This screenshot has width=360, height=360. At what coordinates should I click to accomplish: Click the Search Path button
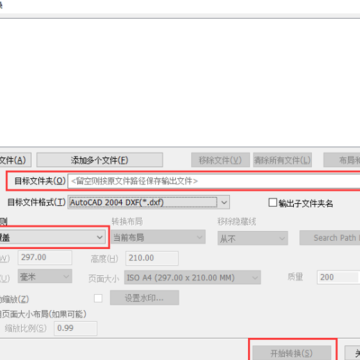point(330,238)
